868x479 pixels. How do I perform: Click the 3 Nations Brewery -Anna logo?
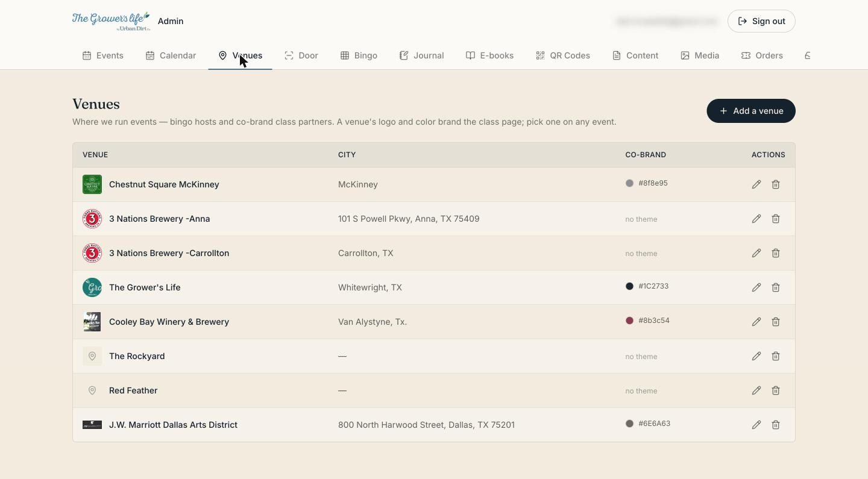[x=92, y=219]
